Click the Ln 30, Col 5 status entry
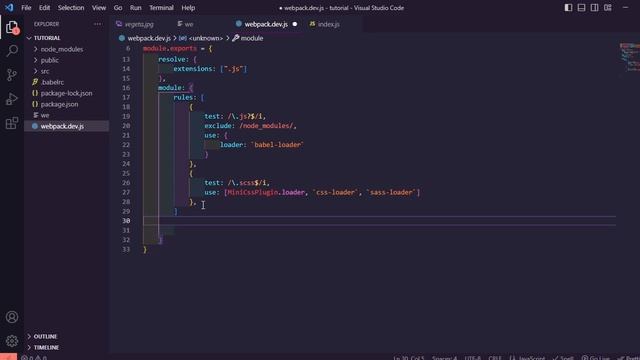Viewport: 640px width, 360px height. tap(409, 358)
